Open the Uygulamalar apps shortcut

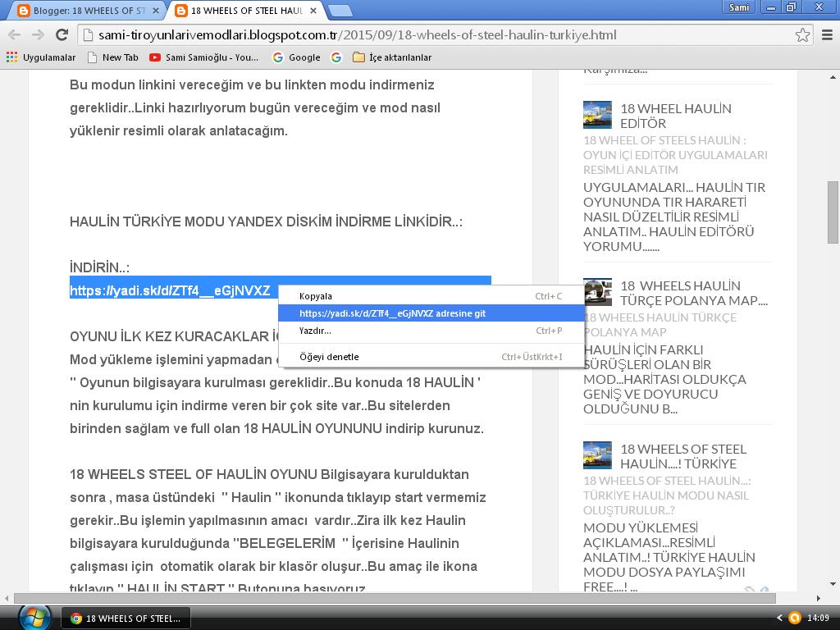pos(41,57)
